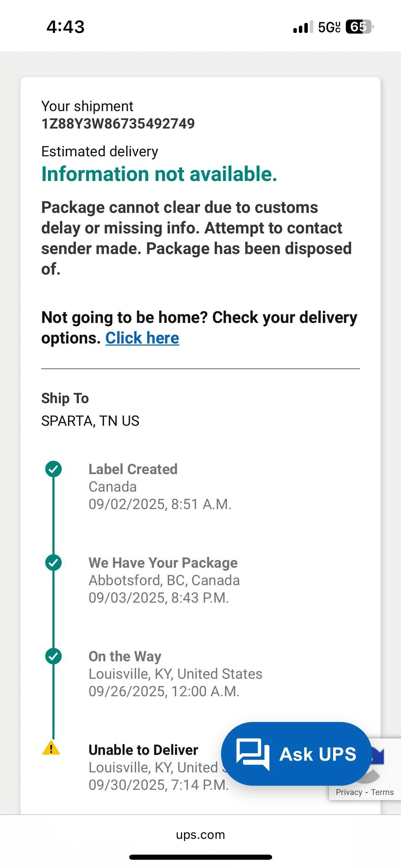Open the reCAPTCHA Privacy link
Viewport: 401px width, 868px height.
349,792
